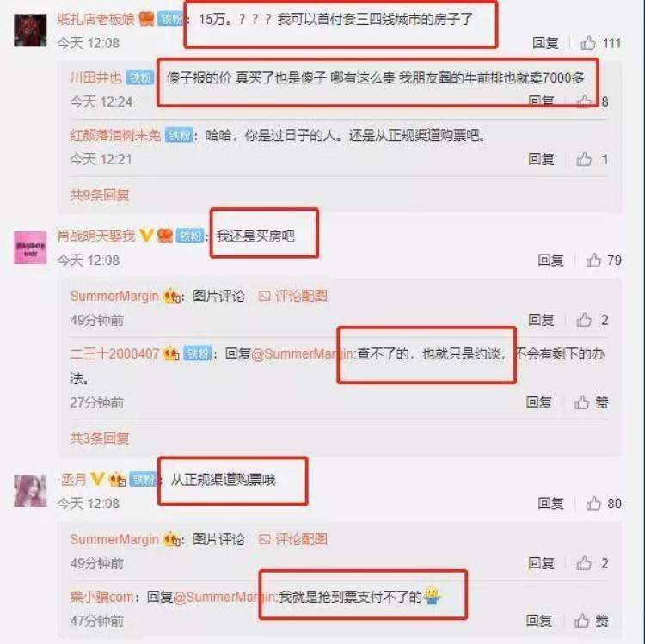Screen dimensions: 645x644
Task: Open 丞月's avatar photo
Action: point(30,491)
